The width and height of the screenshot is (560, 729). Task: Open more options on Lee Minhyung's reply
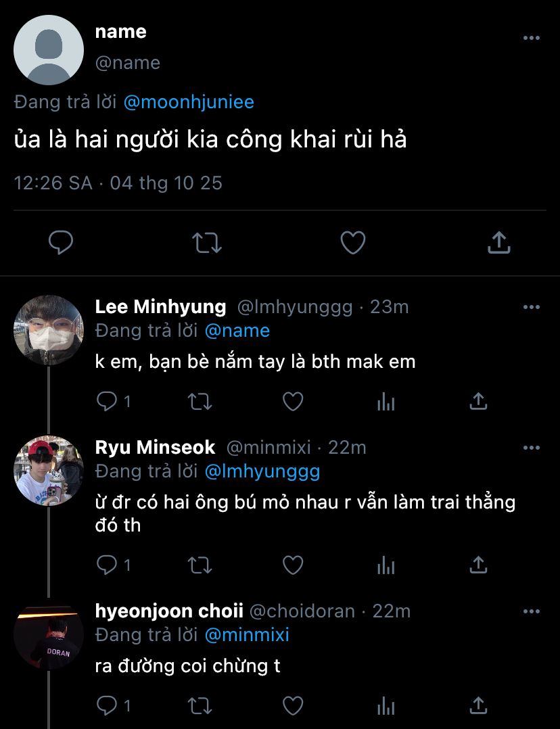pos(532,307)
